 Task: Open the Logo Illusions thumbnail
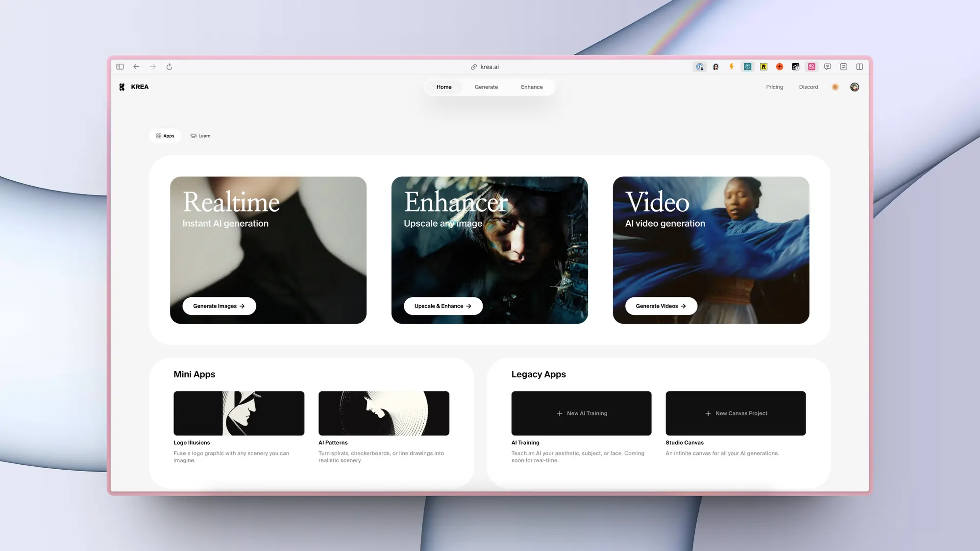click(239, 413)
